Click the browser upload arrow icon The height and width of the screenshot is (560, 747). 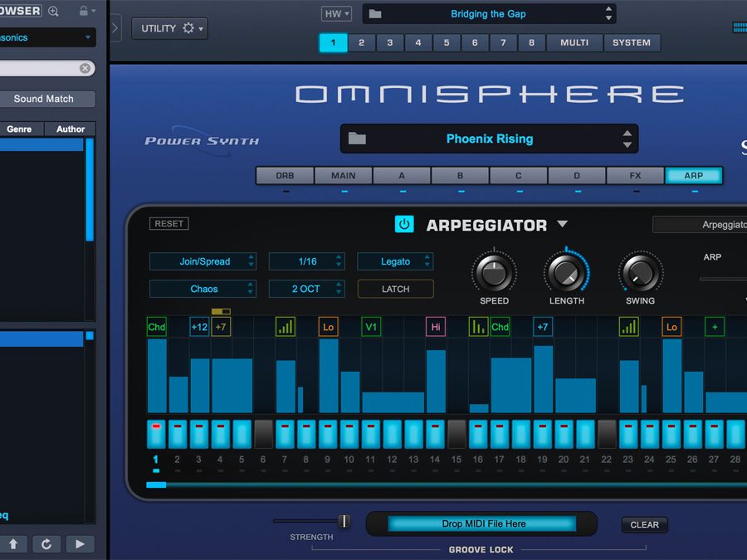pos(13,543)
